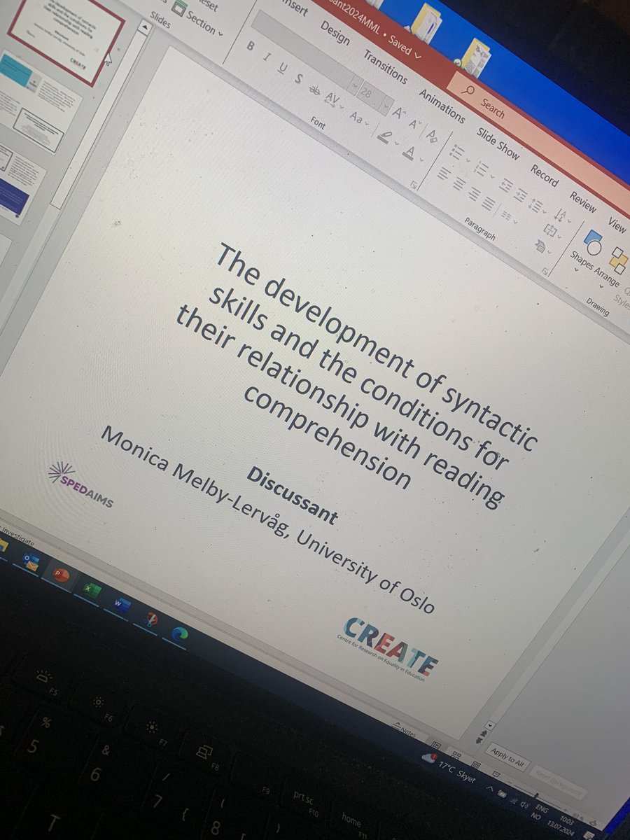Switch to the Review tab
Image resolution: width=630 pixels, height=840 pixels.
point(582,202)
